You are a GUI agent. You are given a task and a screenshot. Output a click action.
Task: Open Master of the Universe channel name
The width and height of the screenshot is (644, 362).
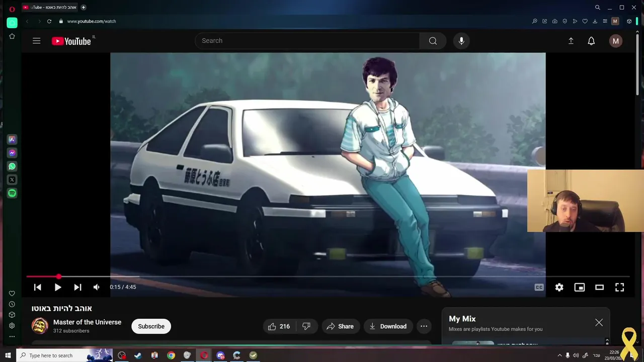click(x=87, y=322)
